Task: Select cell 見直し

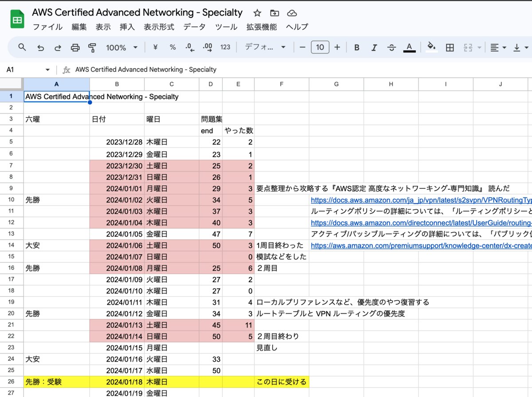Action: [282, 348]
